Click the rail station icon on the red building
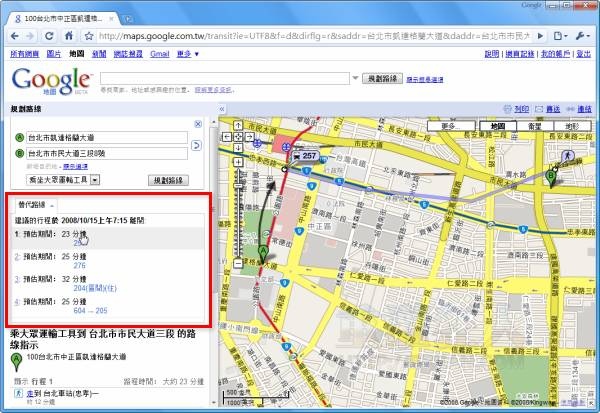Image resolution: width=600 pixels, height=413 pixels. 285,147
